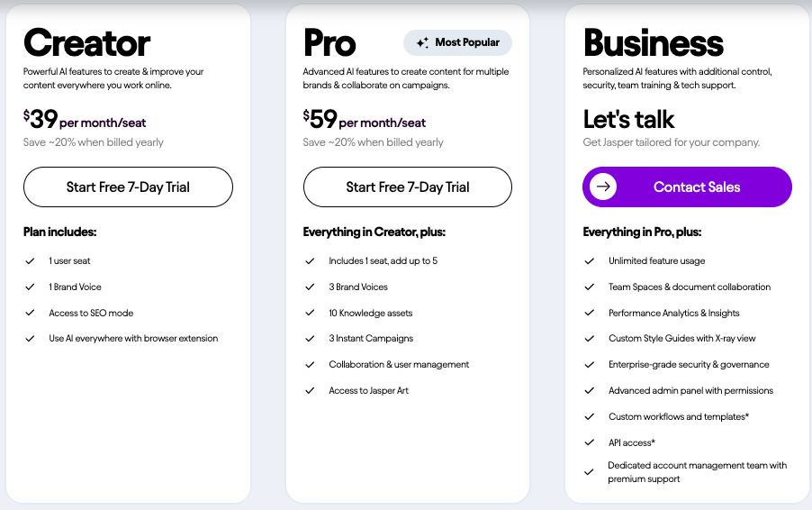This screenshot has width=812, height=510.
Task: Click the Creator plan heading
Action: [87, 43]
